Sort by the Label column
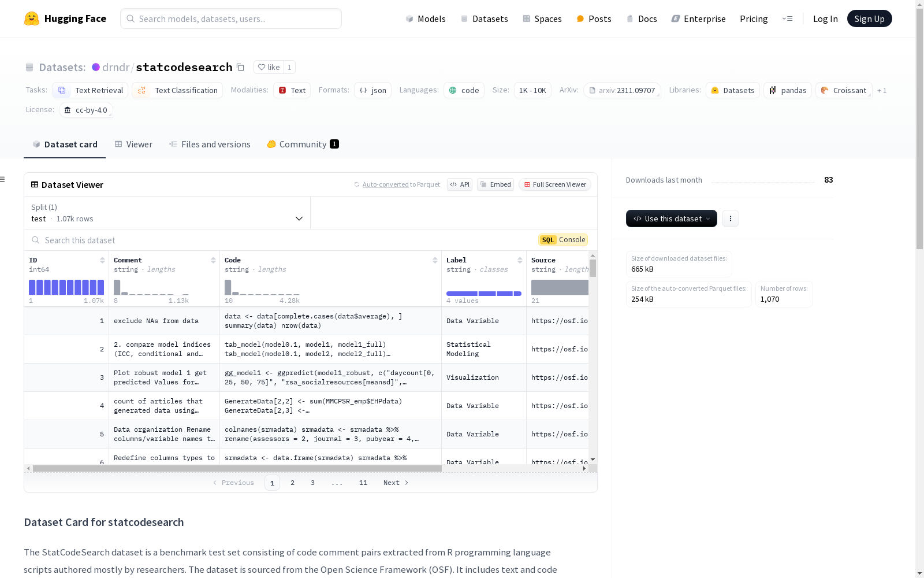 click(520, 260)
